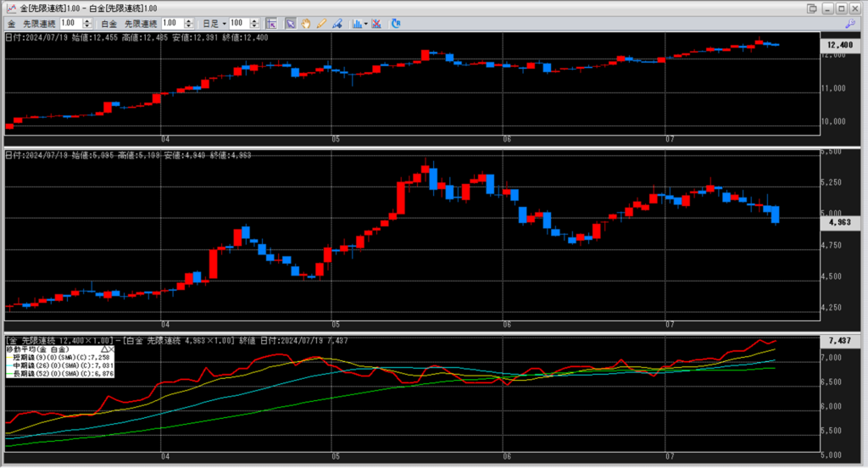Screen dimensions: 868x468
Task: Click the 12,400 current price label
Action: (x=840, y=45)
